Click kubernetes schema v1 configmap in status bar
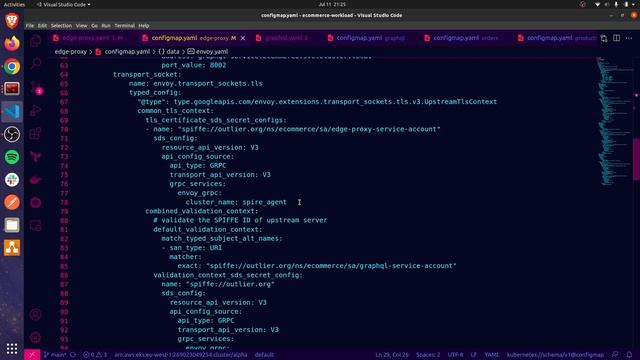 pos(555,355)
